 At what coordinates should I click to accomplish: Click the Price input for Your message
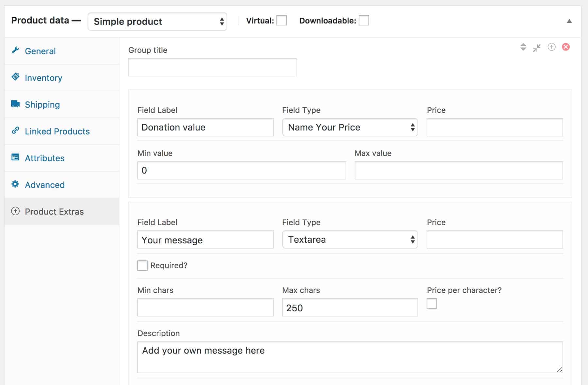point(495,239)
